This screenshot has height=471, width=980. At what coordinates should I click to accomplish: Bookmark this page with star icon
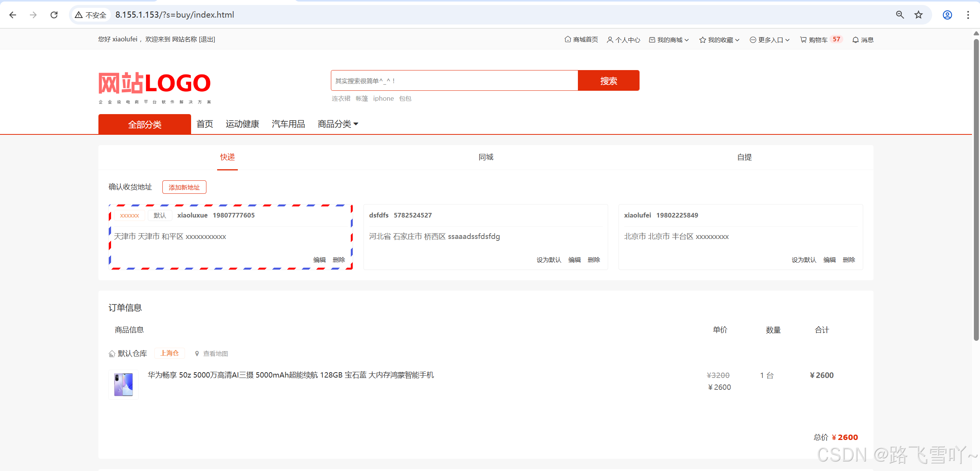[918, 15]
